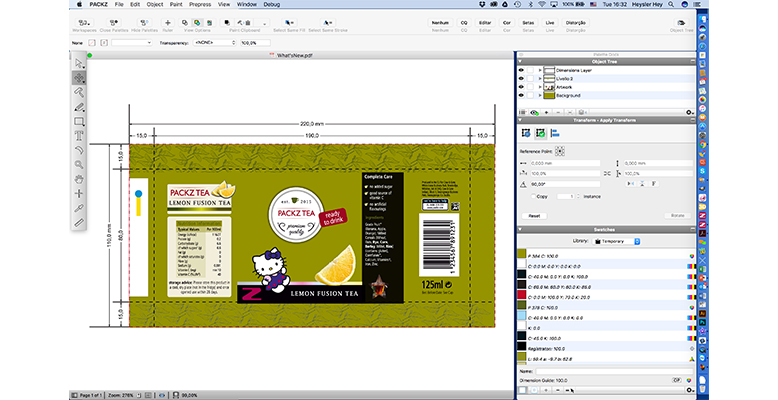Click the Object Tree toolbar icon
778x400 pixels.
point(681,23)
